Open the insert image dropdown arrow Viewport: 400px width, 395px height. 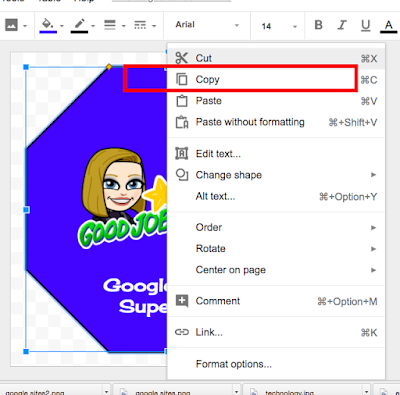point(25,26)
